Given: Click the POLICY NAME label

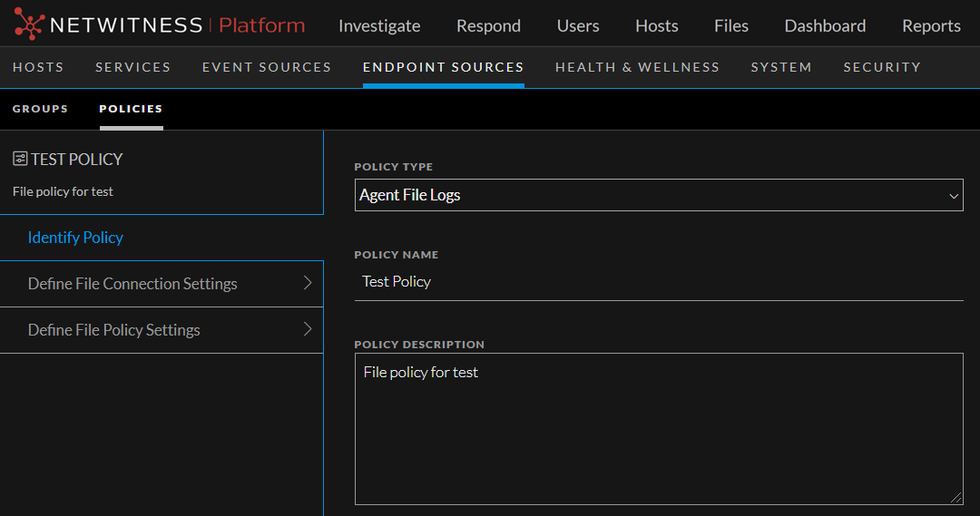Looking at the screenshot, I should [x=397, y=255].
